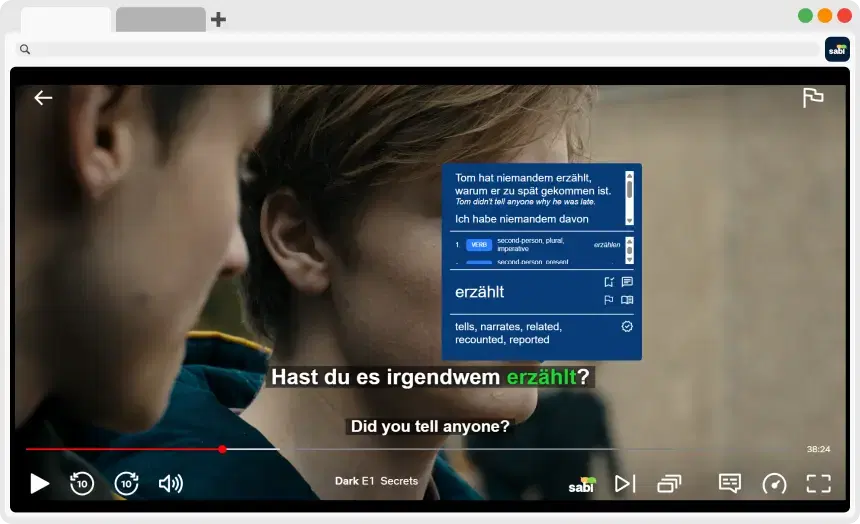Click the red playhead on the progress bar
This screenshot has width=860, height=524.
(x=222, y=449)
